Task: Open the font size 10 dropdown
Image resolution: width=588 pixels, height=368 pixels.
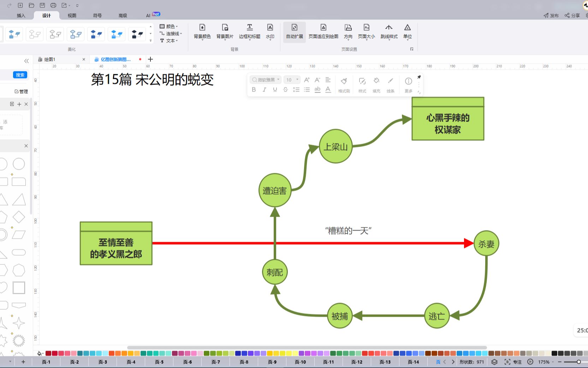Action: (x=292, y=80)
